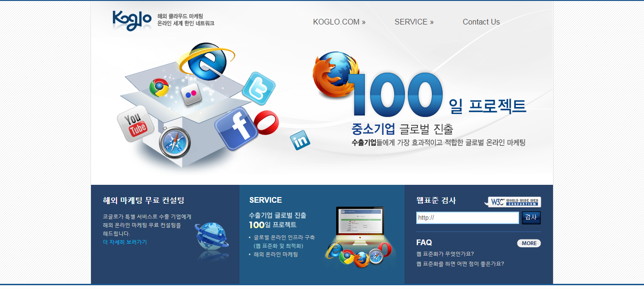Click the YouTube icon in the banner

pos(136,124)
